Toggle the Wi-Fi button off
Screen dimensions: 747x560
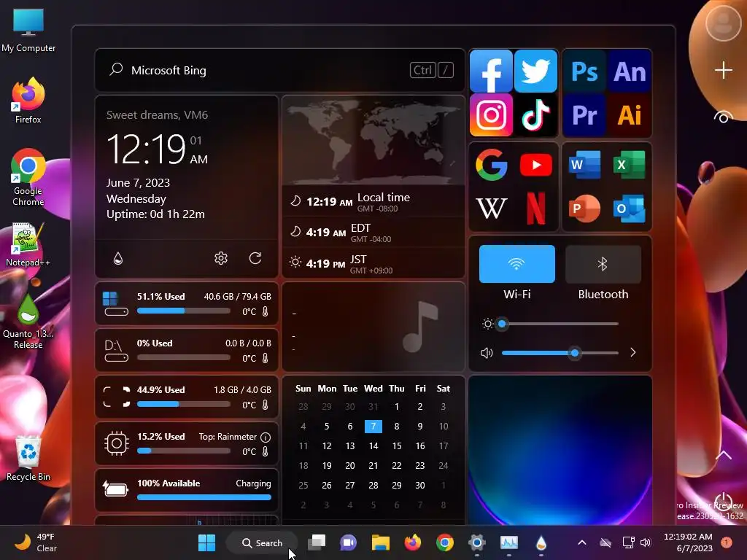[x=517, y=264]
